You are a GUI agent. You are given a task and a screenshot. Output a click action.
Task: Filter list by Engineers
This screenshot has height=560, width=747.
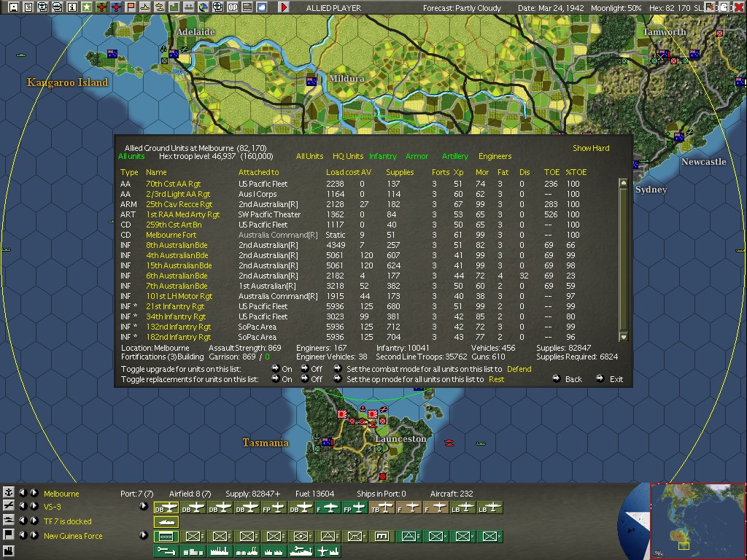tap(495, 156)
